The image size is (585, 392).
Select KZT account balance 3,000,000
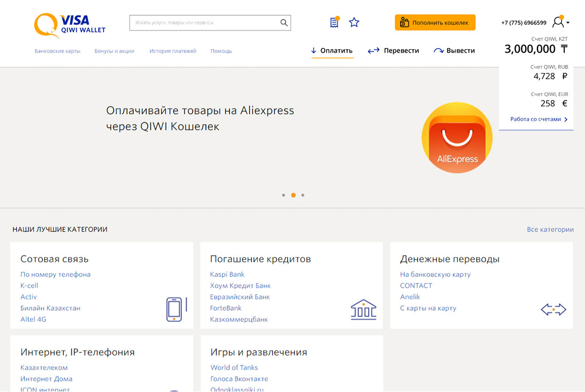coord(536,49)
